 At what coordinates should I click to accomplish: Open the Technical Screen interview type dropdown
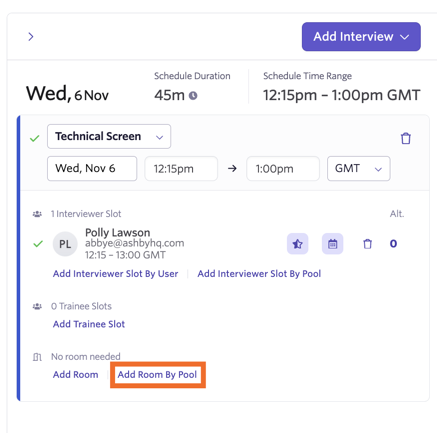109,136
